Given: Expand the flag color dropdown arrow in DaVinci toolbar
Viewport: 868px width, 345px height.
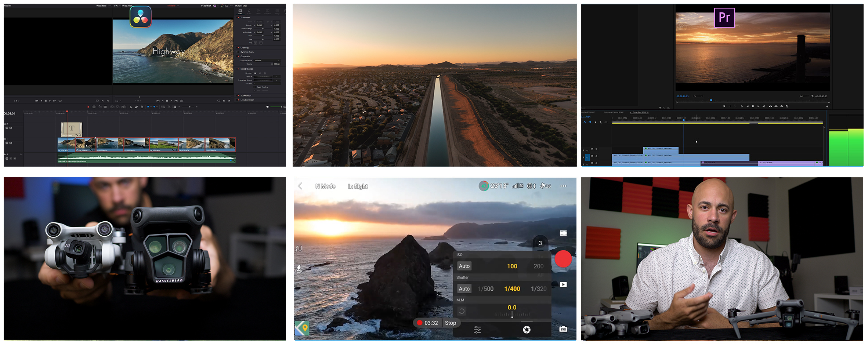Looking at the screenshot, I should pyautogui.click(x=151, y=107).
